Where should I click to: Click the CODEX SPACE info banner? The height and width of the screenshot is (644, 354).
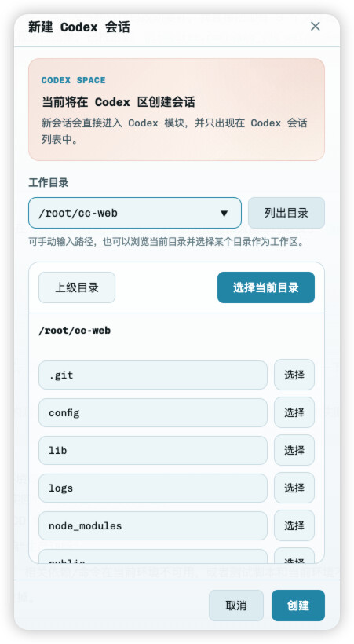(x=177, y=109)
